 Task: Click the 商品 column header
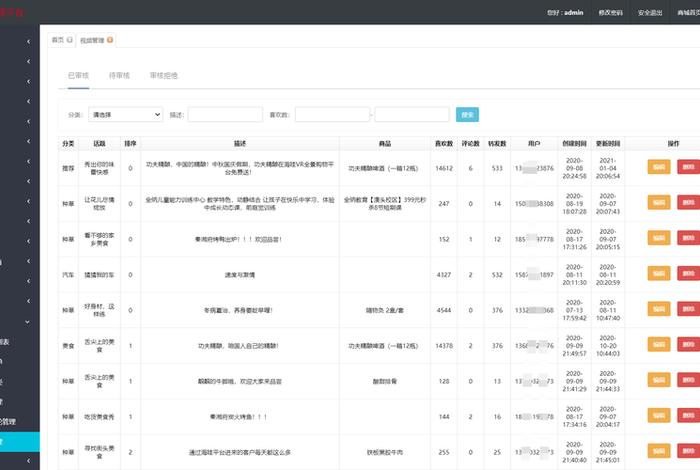[x=385, y=144]
